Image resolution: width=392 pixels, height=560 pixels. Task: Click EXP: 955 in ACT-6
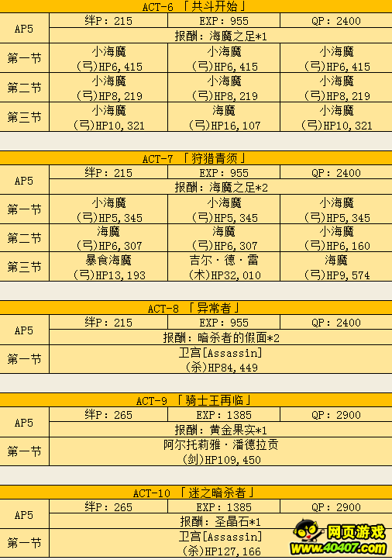click(224, 21)
